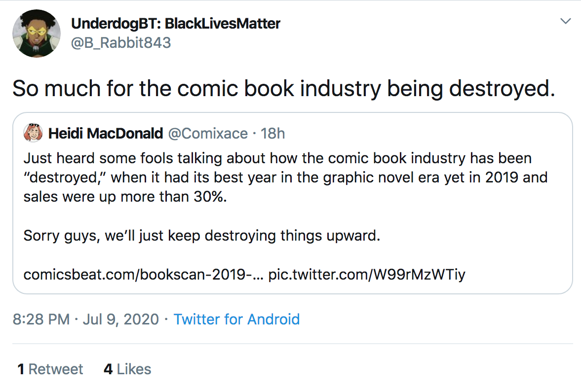
Task: Open the comicsbeat.com/bookscan-2019 link
Action: tap(143, 275)
